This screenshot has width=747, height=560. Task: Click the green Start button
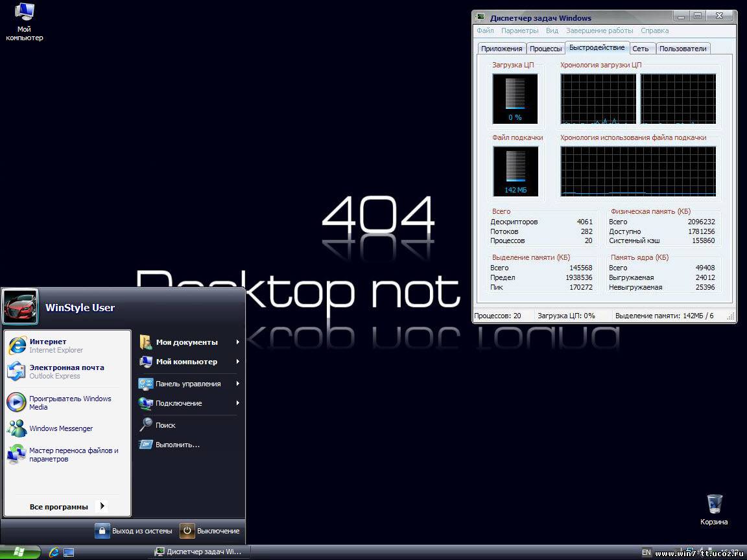[x=20, y=552]
